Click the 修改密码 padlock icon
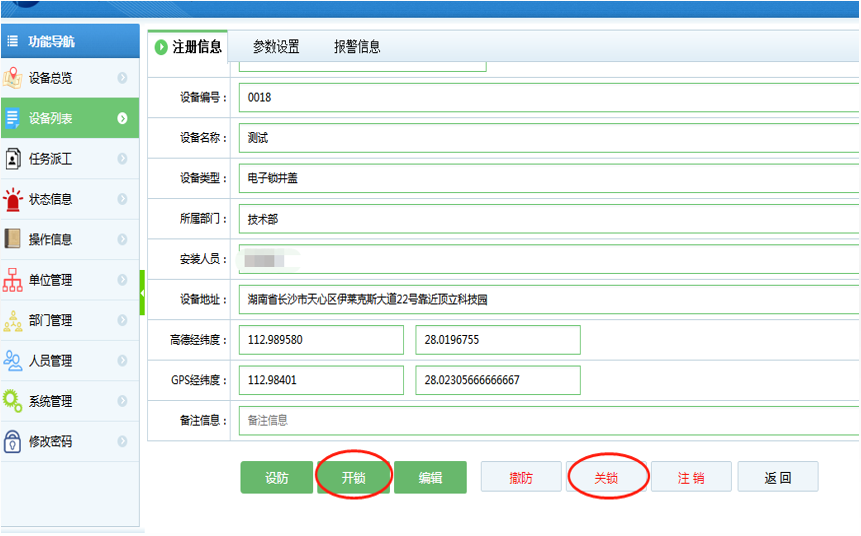The width and height of the screenshot is (861, 536). tap(13, 441)
